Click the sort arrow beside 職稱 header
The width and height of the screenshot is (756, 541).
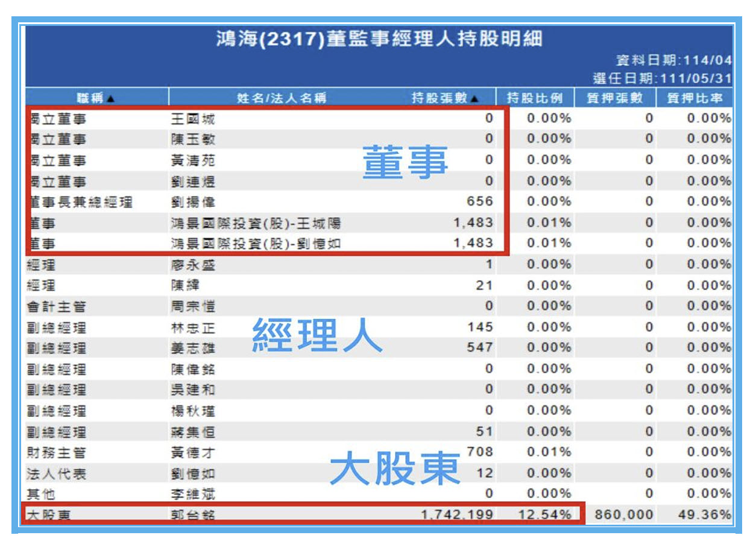111,98
